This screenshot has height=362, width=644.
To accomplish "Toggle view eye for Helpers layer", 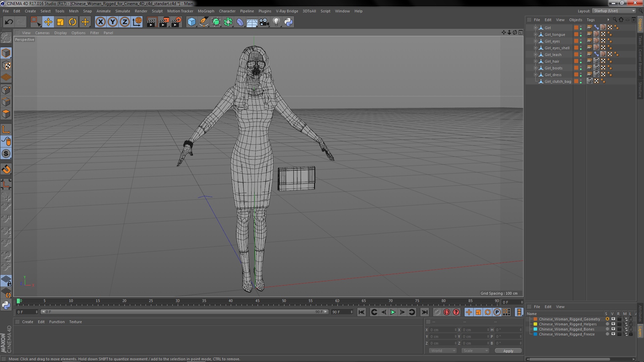I will [x=613, y=324].
